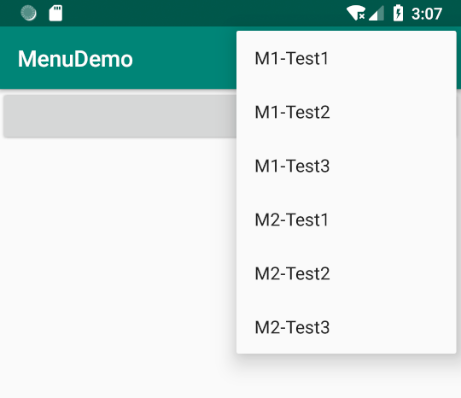
Task: Tap the 3:07 clock in status bar
Action: (427, 14)
